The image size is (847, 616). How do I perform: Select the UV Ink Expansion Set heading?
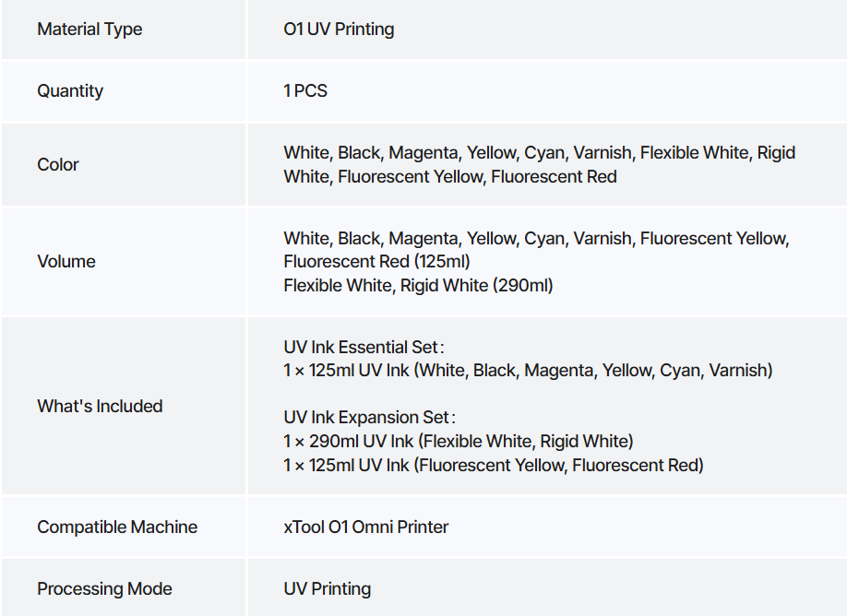(x=369, y=418)
